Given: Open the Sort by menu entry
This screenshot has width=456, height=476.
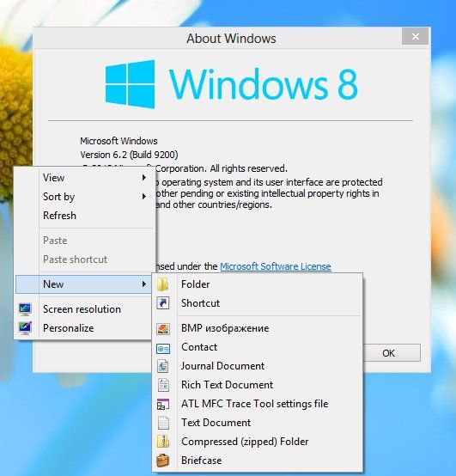Looking at the screenshot, I should [x=85, y=197].
